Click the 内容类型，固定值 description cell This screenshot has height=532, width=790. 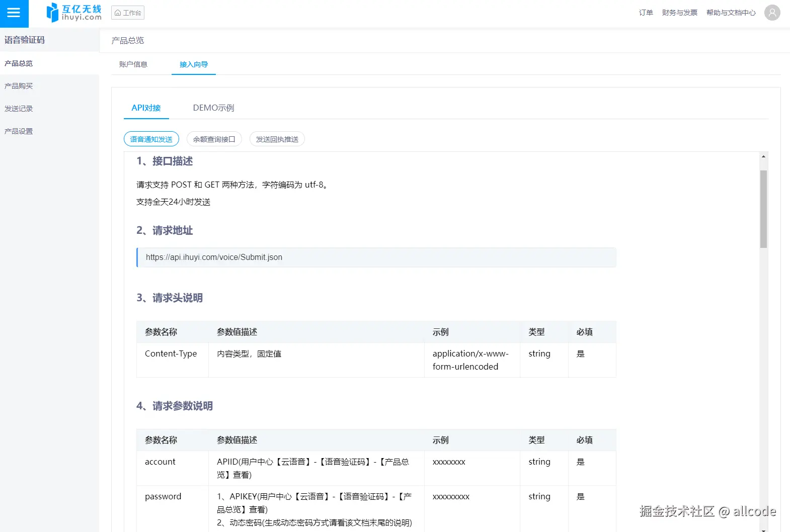317,360
